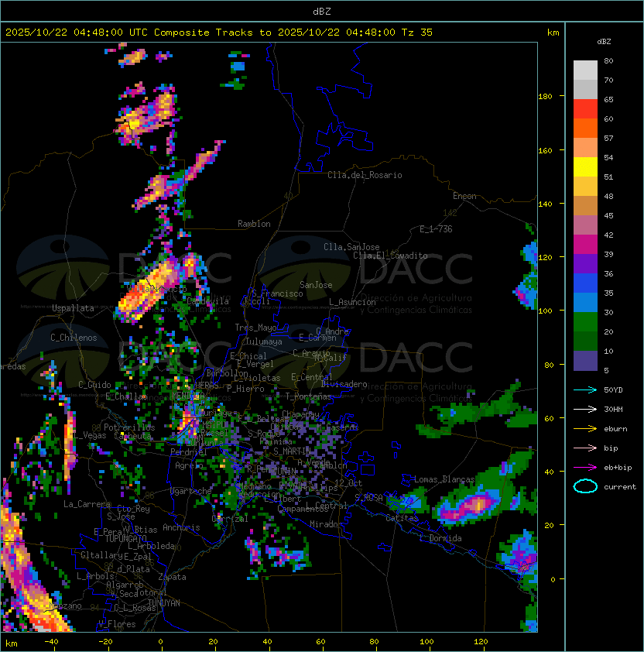
Task: Click the E_1-736 map label
Action: click(x=436, y=229)
